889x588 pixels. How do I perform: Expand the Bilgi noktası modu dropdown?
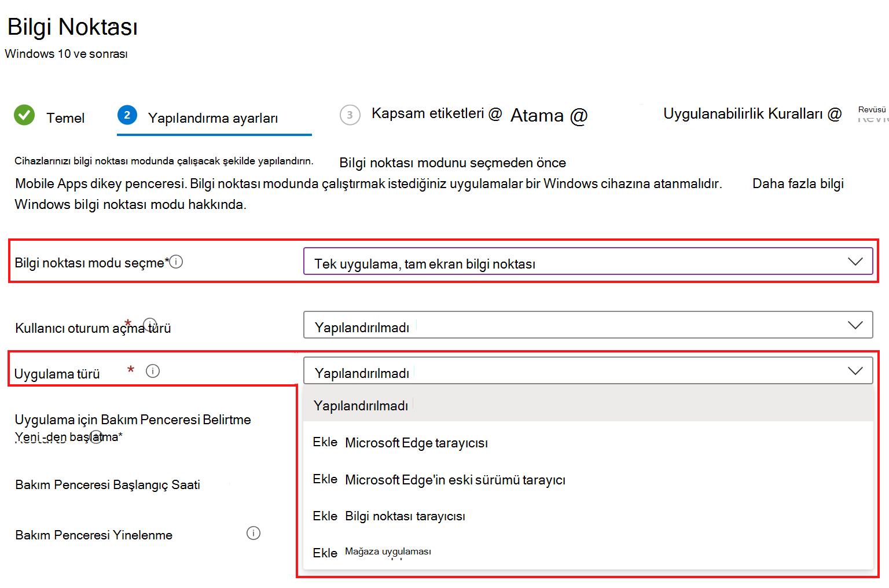click(588, 262)
